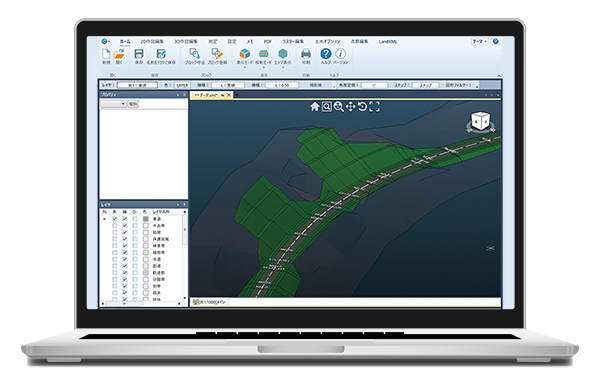Close the open document tab with X

[x=229, y=95]
